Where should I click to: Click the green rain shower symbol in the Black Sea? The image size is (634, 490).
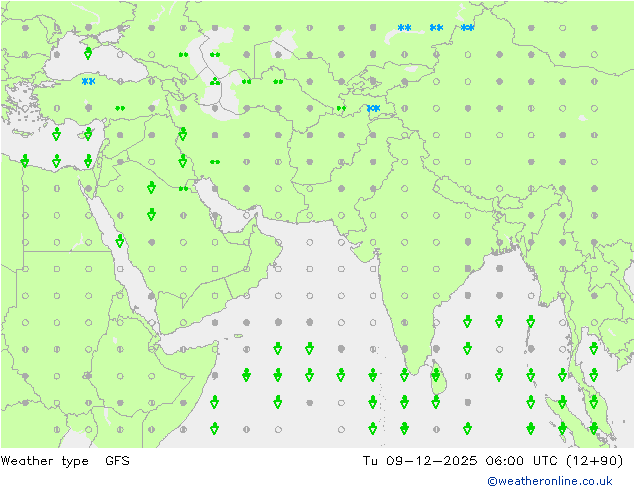tap(88, 53)
